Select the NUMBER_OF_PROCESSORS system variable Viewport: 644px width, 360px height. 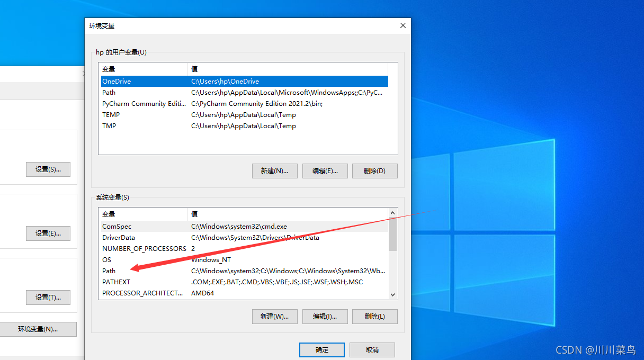245,249
